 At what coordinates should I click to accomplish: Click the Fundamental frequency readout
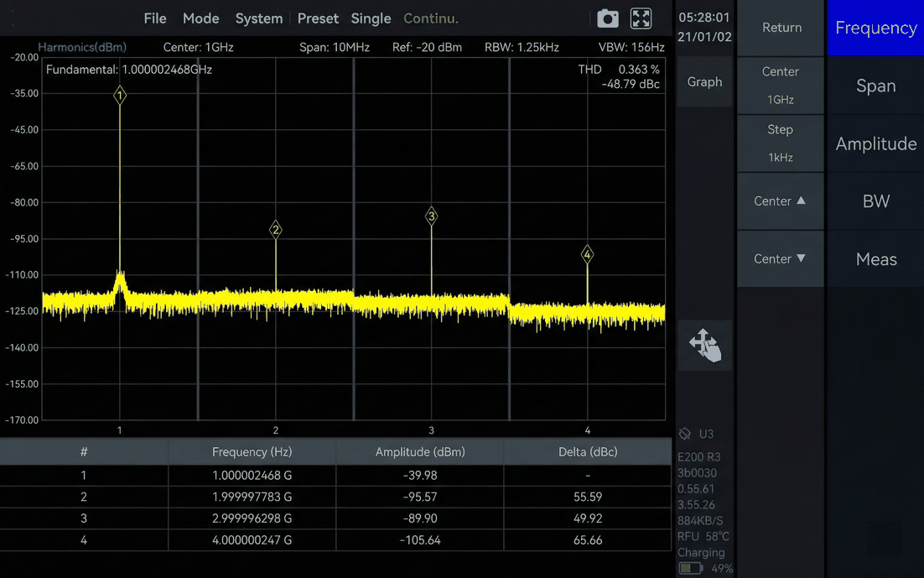129,70
